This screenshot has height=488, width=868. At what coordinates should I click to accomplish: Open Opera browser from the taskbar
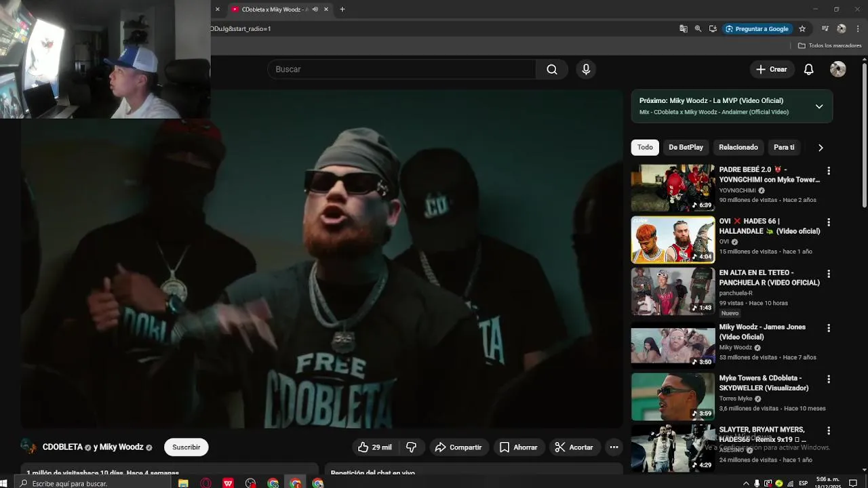point(205,483)
